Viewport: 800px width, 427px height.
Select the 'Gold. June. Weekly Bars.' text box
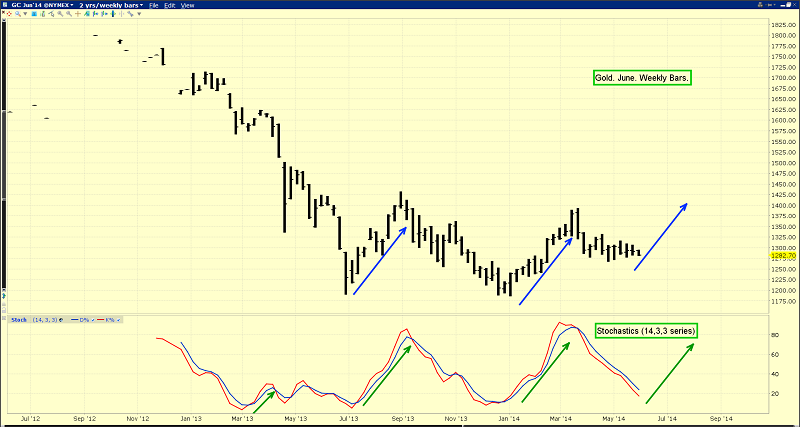coord(639,77)
